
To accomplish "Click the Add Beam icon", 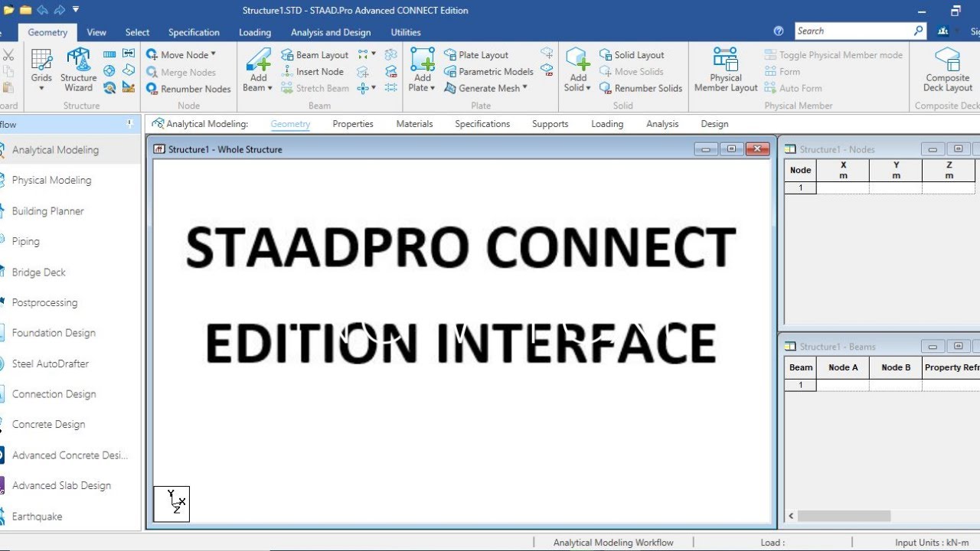I will [258, 60].
